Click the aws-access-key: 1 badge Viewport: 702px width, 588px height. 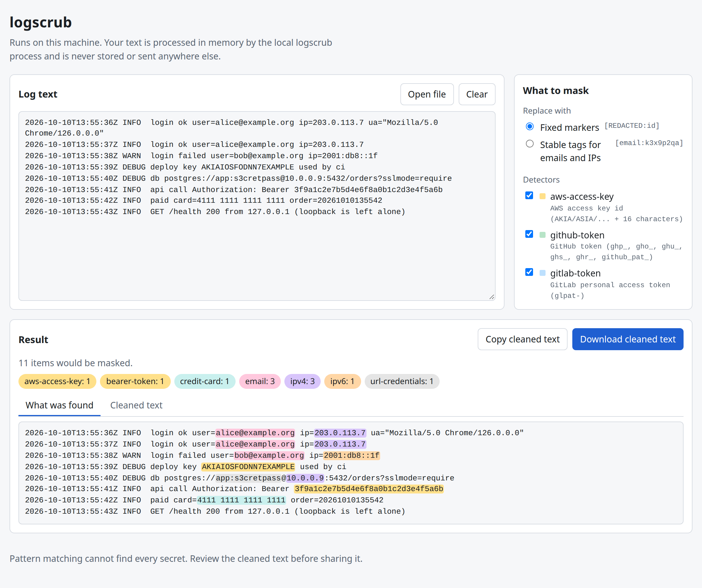[x=57, y=381]
